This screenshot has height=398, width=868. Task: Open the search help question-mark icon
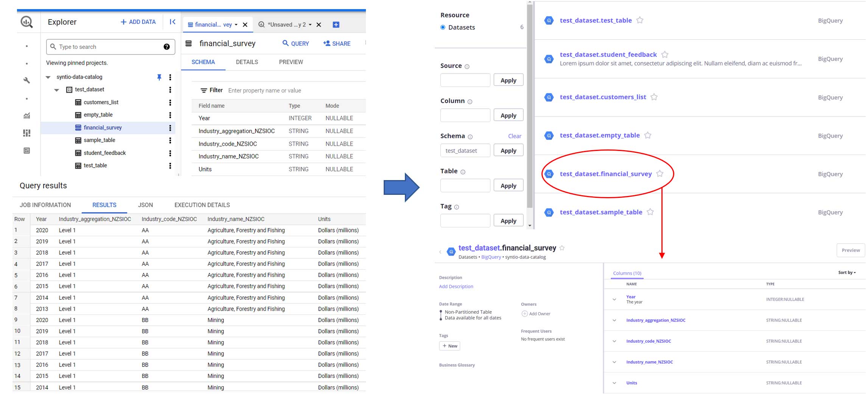(x=166, y=47)
